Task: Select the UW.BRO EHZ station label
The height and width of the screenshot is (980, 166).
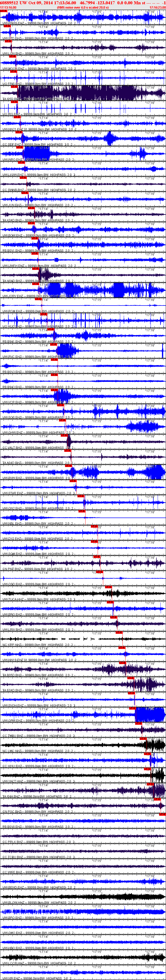Action: [x=38, y=615]
